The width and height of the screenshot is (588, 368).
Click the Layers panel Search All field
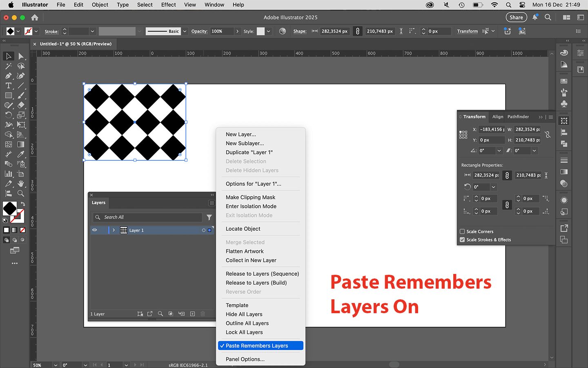point(147,217)
